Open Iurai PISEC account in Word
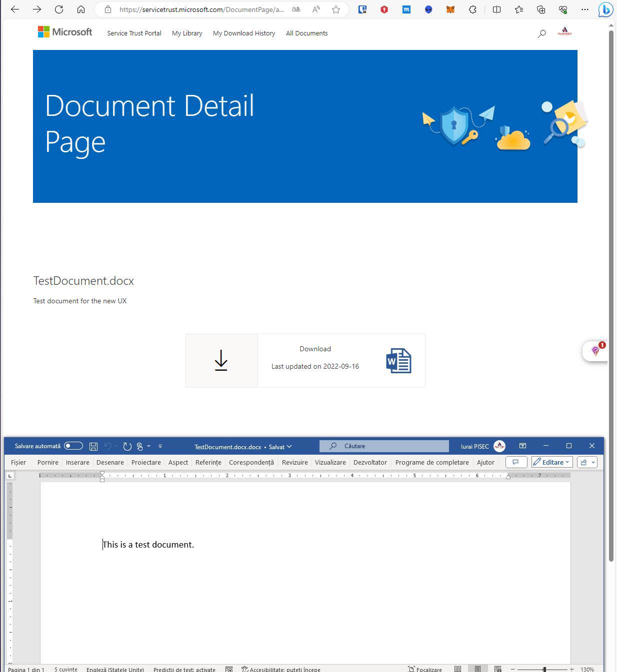This screenshot has width=617, height=672. pyautogui.click(x=482, y=446)
